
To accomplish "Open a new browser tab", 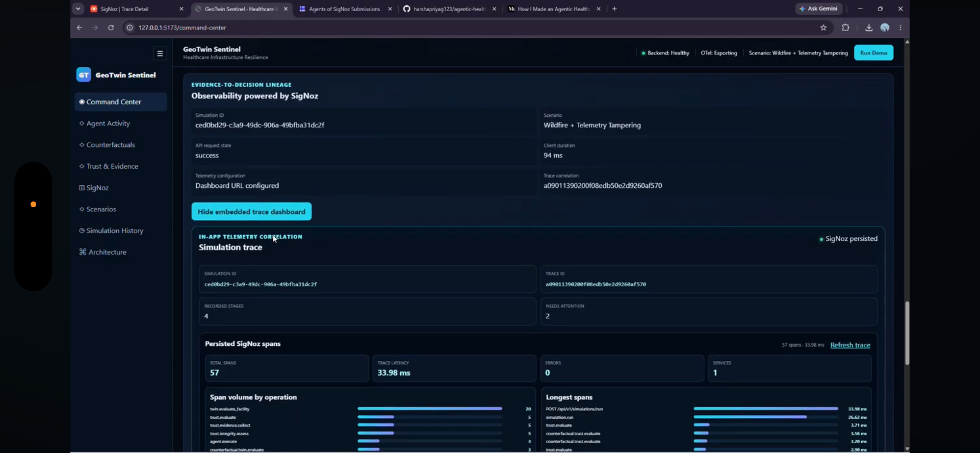I will pyautogui.click(x=614, y=9).
